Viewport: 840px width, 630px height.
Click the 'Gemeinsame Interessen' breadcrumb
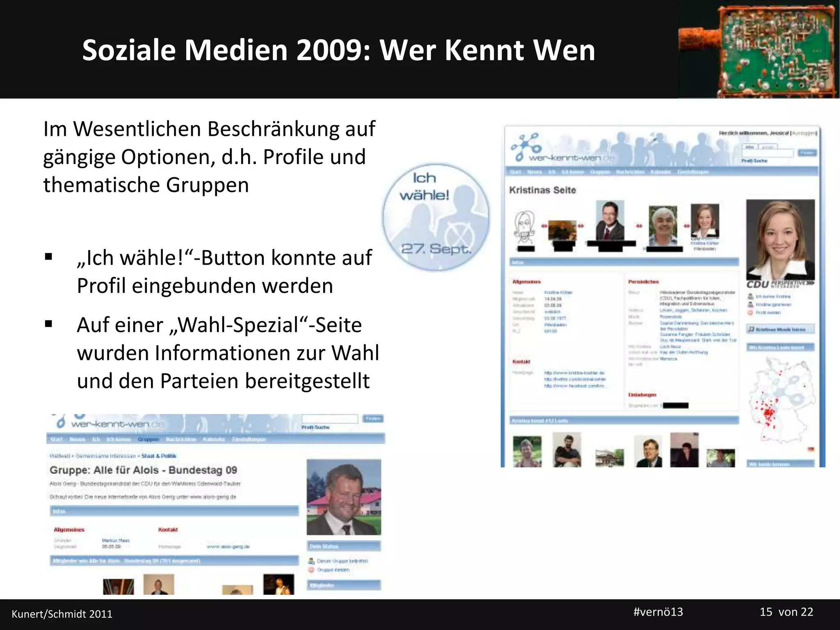pos(106,456)
